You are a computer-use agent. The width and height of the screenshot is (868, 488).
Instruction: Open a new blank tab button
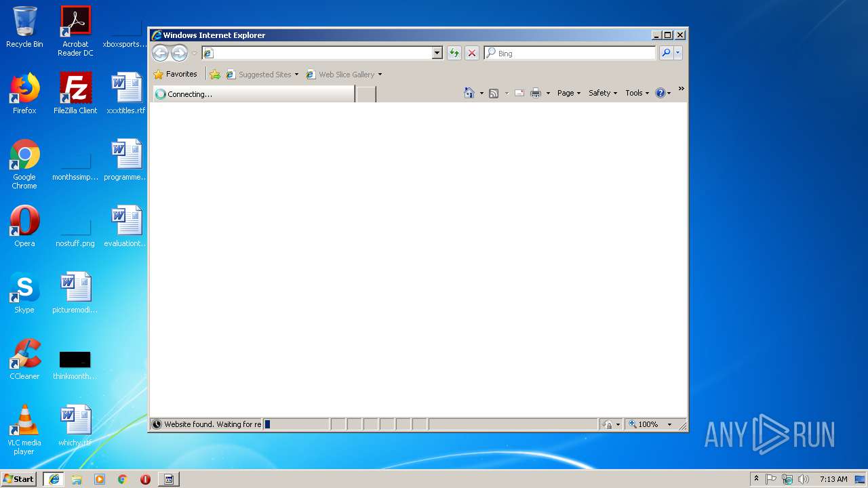[x=366, y=94]
